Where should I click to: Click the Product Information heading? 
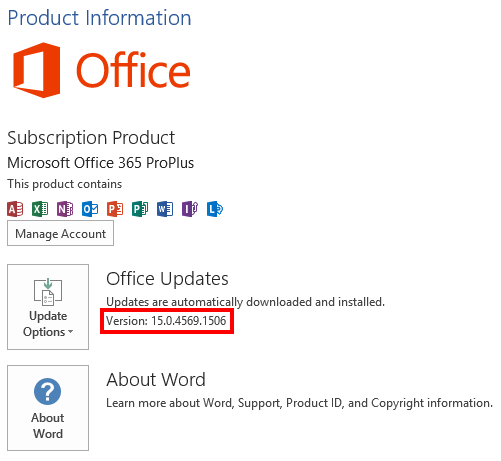[x=99, y=18]
